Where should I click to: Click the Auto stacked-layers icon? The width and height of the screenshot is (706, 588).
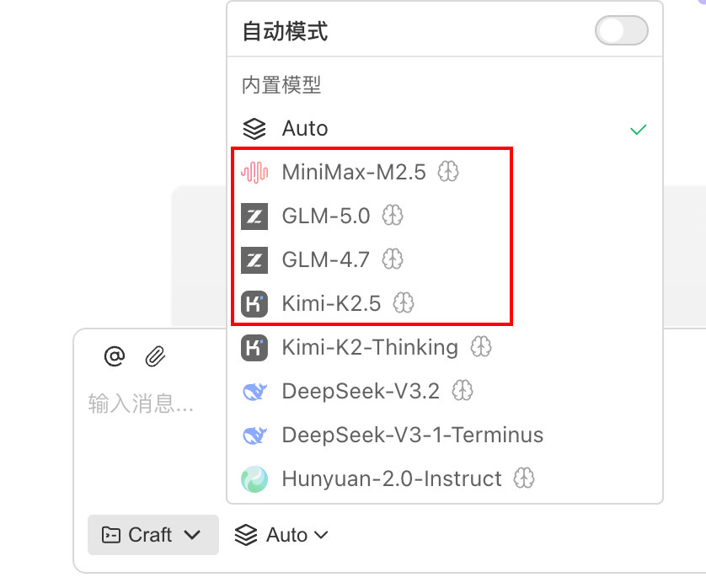pyautogui.click(x=255, y=128)
